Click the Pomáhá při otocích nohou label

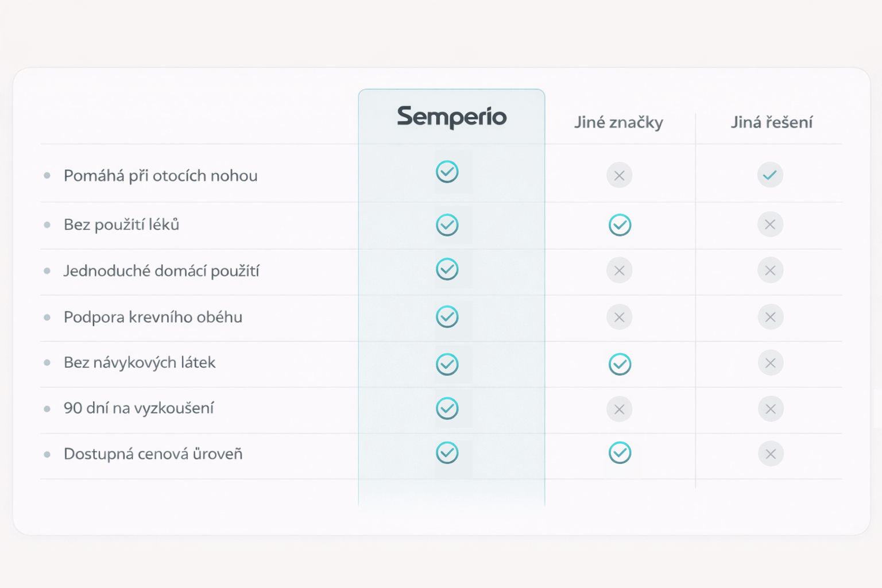pos(160,176)
